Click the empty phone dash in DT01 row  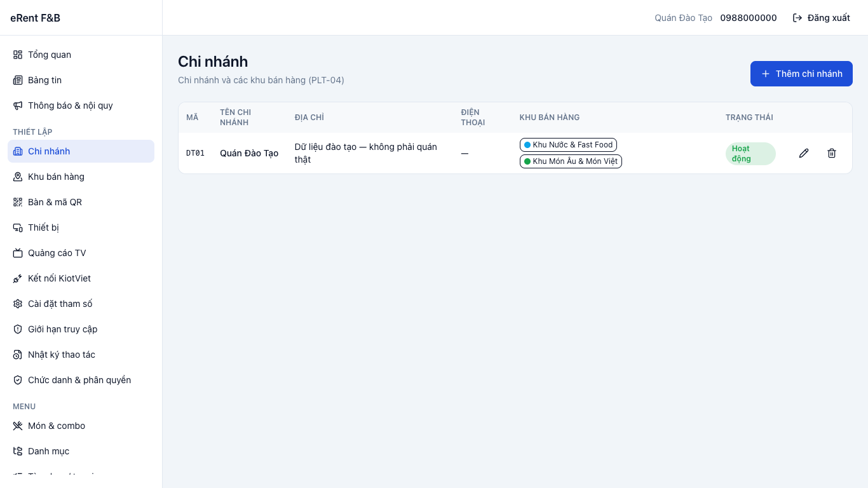(x=465, y=153)
